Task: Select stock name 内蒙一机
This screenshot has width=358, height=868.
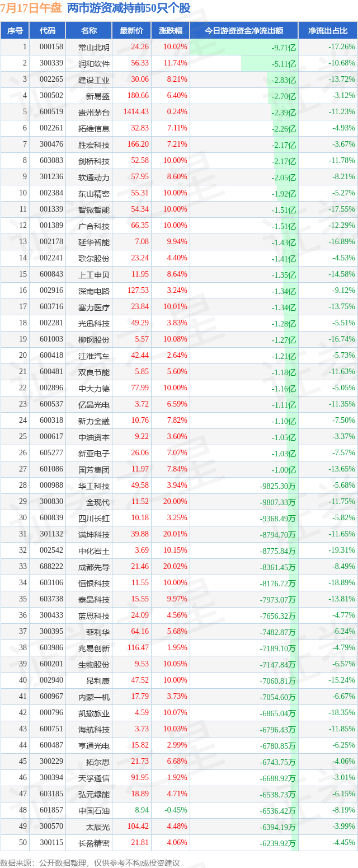Action: (x=94, y=697)
